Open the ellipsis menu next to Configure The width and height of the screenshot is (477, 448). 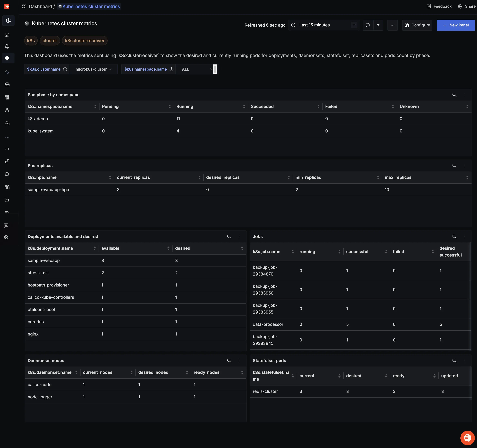coord(393,25)
